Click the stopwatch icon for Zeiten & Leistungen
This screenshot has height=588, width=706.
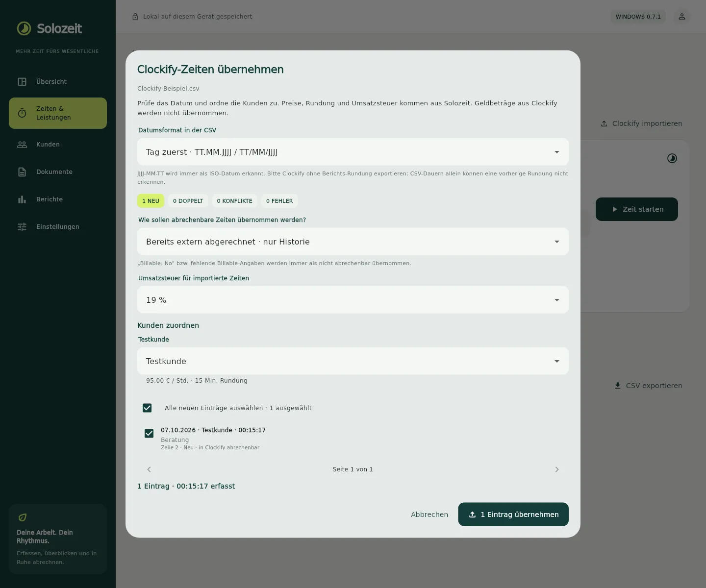[x=22, y=113]
